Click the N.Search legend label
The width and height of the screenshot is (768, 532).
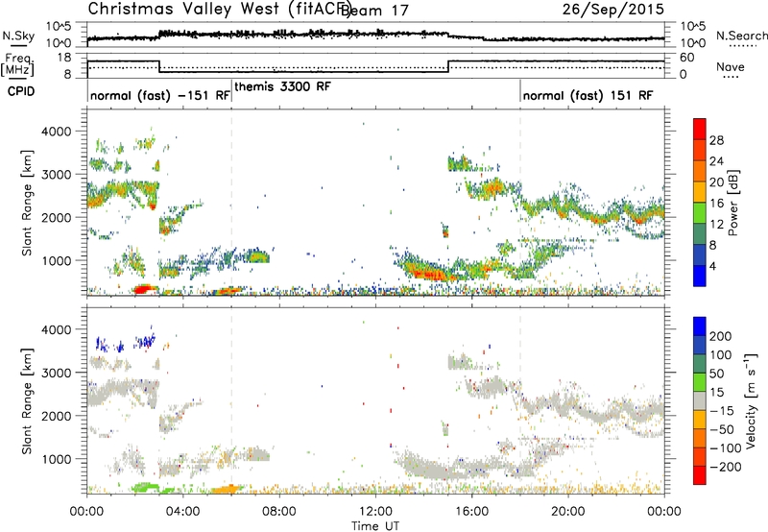coord(742,36)
